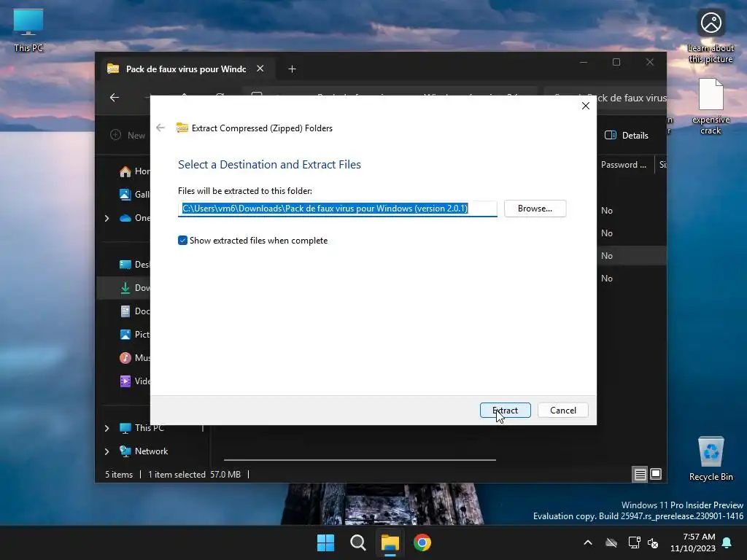Screen dimensions: 747x560
Task: Close the Pack de faux virus tab
Action: coord(260,69)
